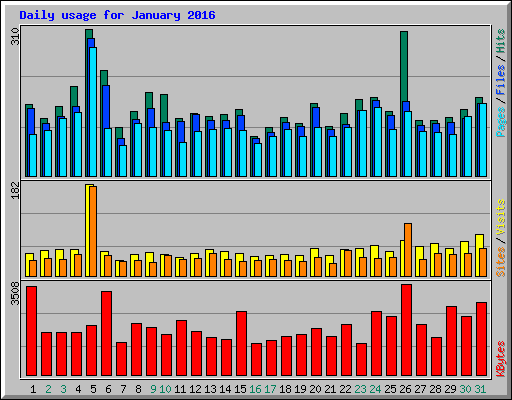Click the cyan Pages bar for day 12
The width and height of the screenshot is (512, 400).
pyautogui.click(x=198, y=154)
